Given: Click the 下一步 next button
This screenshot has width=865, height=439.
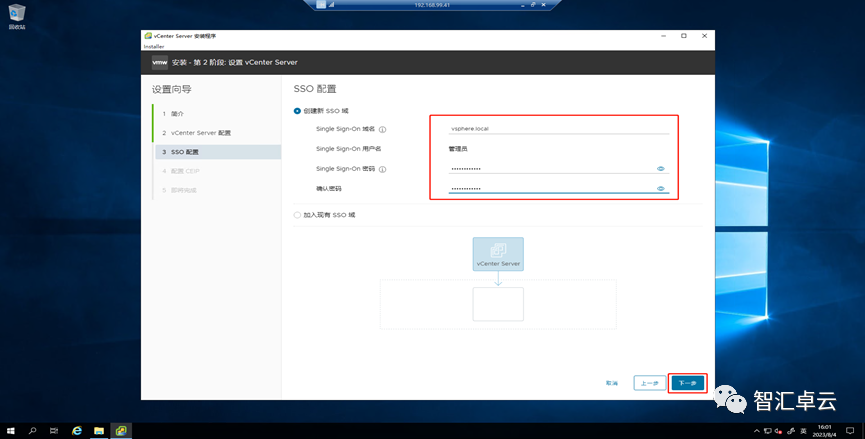Looking at the screenshot, I should point(687,383).
